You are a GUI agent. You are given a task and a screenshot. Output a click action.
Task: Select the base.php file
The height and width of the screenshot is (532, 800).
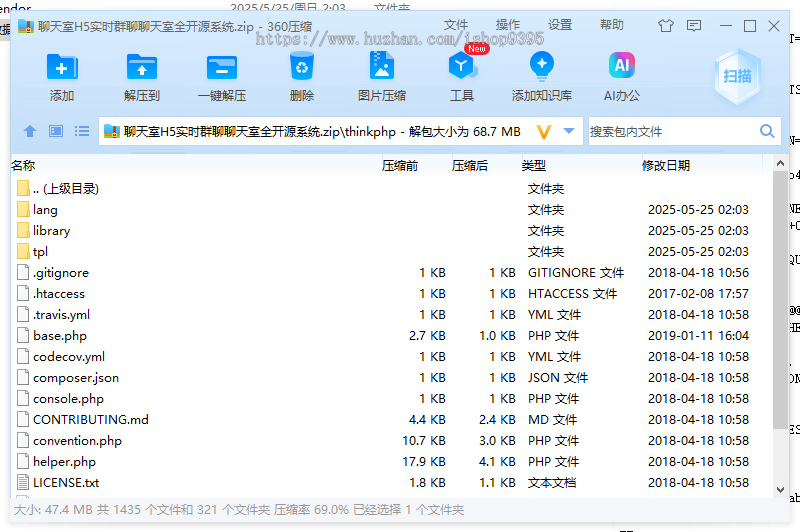point(391,336)
